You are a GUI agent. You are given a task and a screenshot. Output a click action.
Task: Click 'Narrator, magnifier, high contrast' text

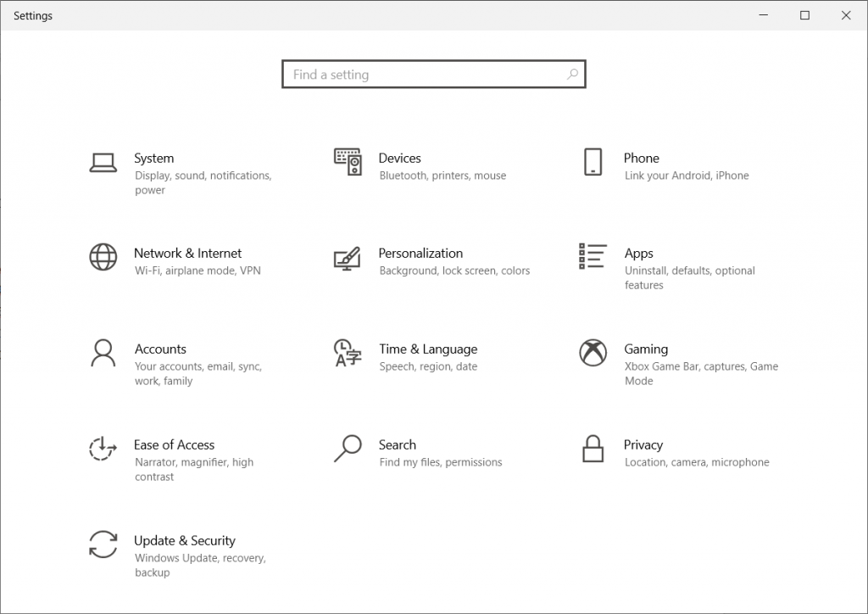pos(194,470)
